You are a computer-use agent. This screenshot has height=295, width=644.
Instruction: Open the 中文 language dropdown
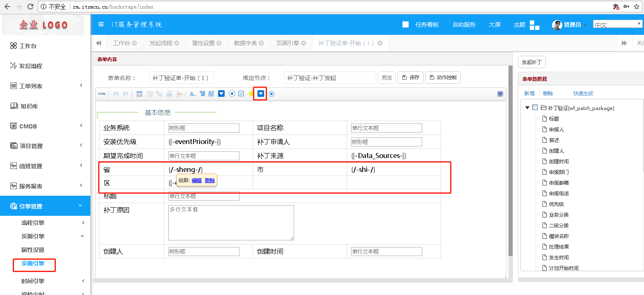pos(617,24)
